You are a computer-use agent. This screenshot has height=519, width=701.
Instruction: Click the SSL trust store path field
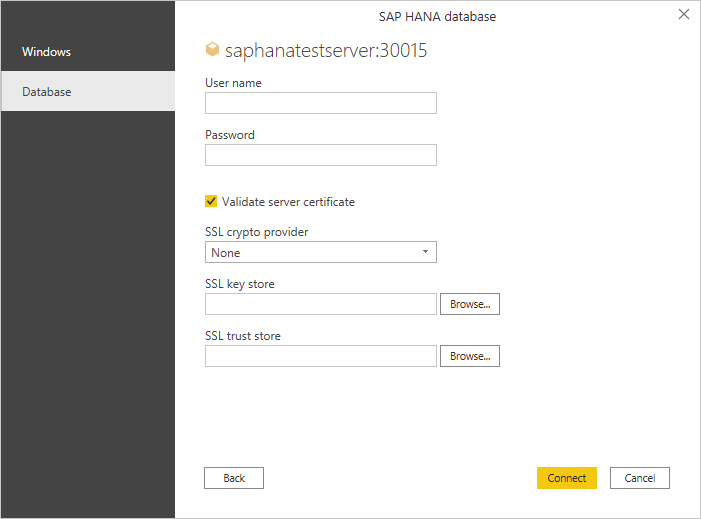[x=321, y=356]
